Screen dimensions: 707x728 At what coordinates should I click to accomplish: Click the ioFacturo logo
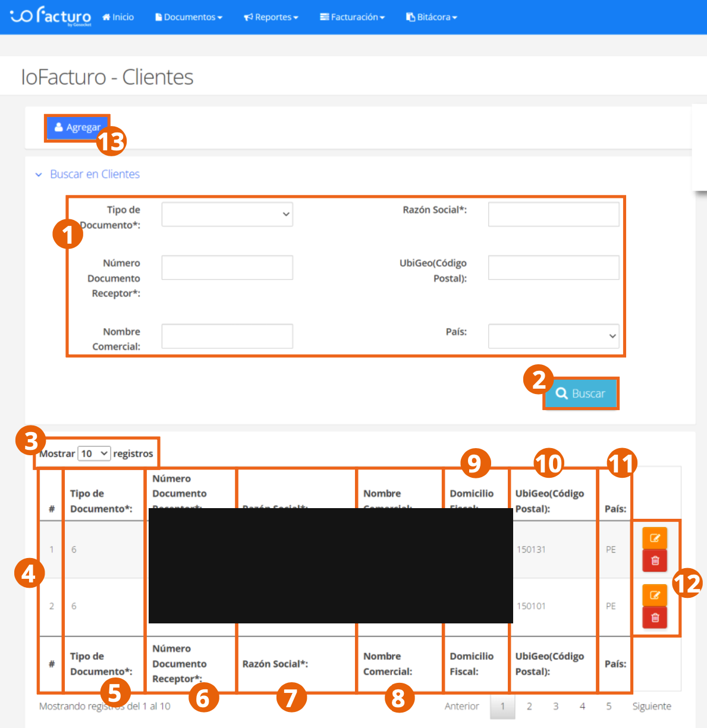click(51, 16)
